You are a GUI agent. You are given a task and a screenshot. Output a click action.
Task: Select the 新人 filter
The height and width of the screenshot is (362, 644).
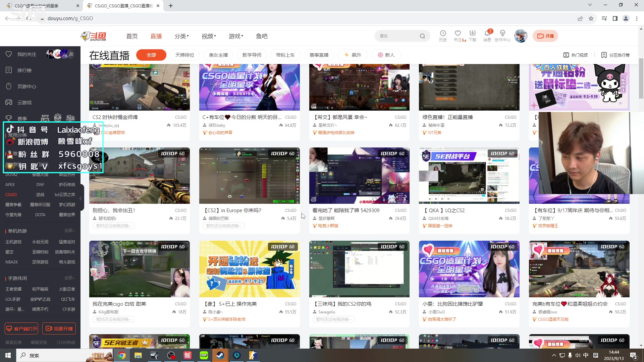click(386, 55)
